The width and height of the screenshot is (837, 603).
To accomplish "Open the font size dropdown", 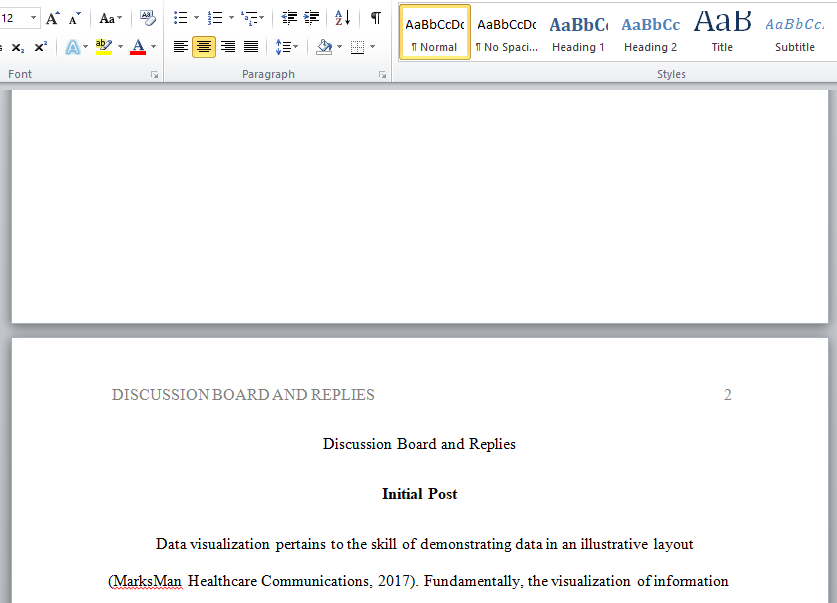I will 34,18.
